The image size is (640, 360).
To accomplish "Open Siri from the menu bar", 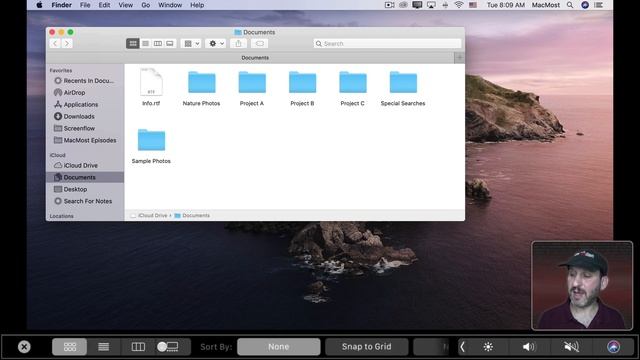I will pos(585,5).
